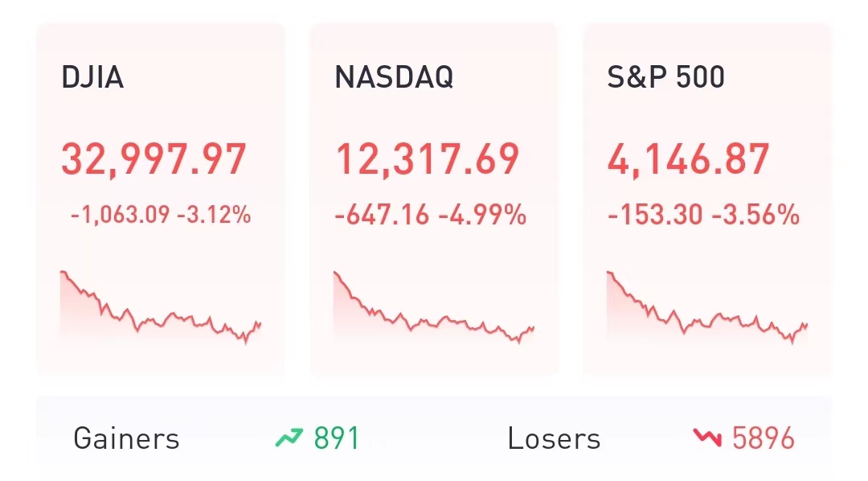Image resolution: width=868 pixels, height=481 pixels.
Task: Open the Gainers list
Action: tap(126, 439)
